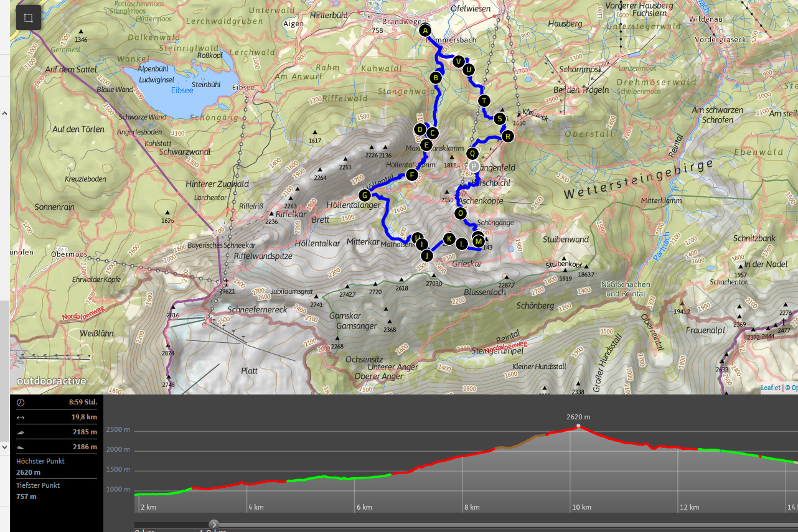This screenshot has height=532, width=798.
Task: Click the 2620 m peak point on profile
Action: coord(578,426)
